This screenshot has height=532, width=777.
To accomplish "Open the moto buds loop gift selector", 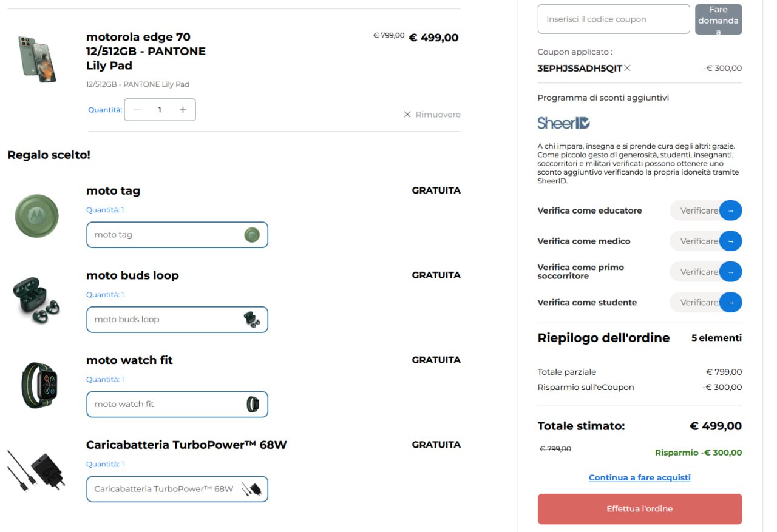I will tap(177, 320).
